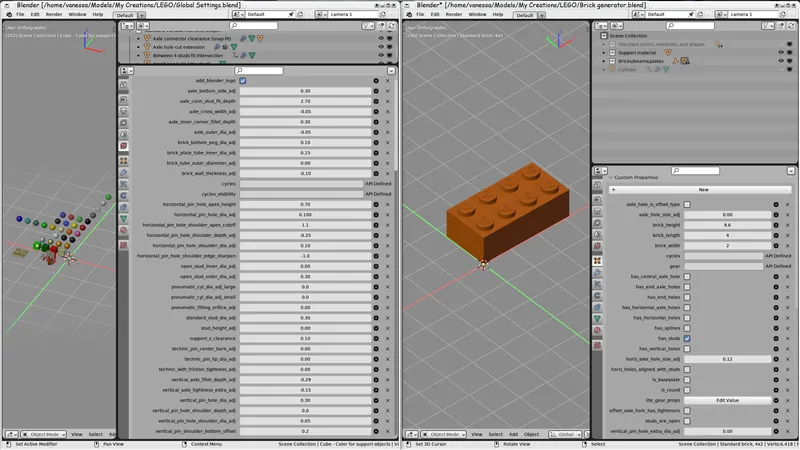800x450 pixels.
Task: Toggle has_studs checkbox
Action: click(x=687, y=339)
